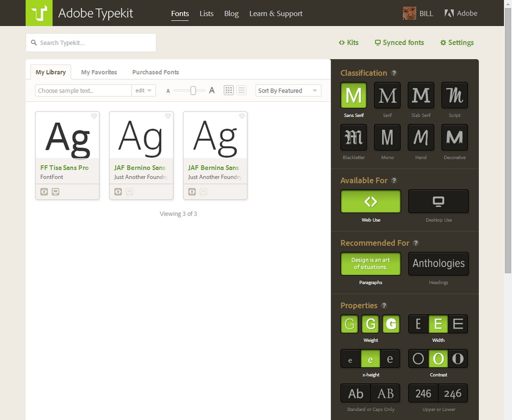Open Lists in the top navigation

[206, 14]
